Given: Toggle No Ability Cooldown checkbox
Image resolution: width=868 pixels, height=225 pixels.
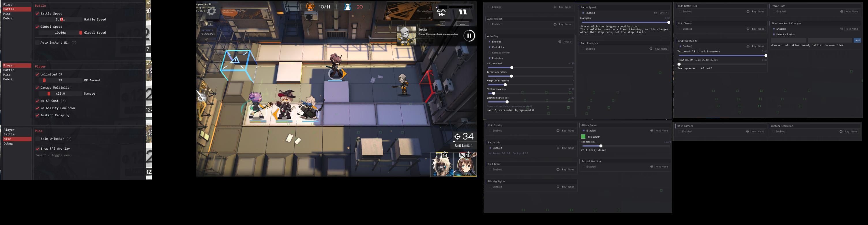Looking at the screenshot, I should coord(37,108).
